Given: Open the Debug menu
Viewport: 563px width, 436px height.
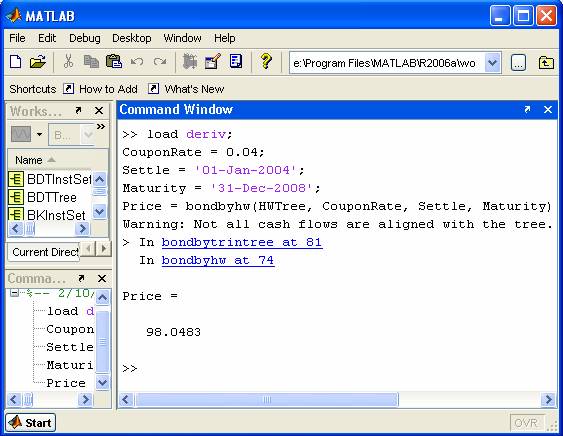Looking at the screenshot, I should pyautogui.click(x=85, y=38).
